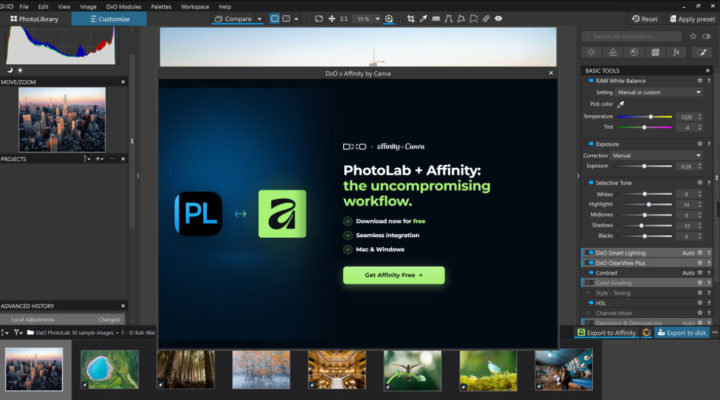Open the File menu
This screenshot has width=720, height=400.
pyautogui.click(x=24, y=7)
